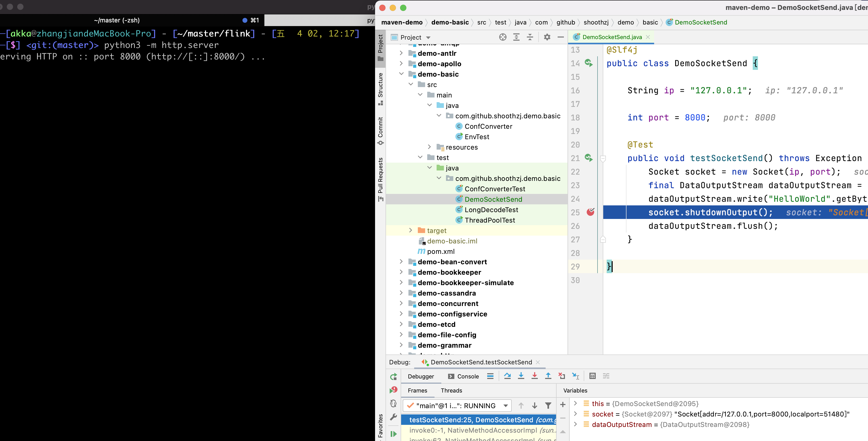
Task: Click the Force Step Into red arrow icon
Action: pyautogui.click(x=534, y=376)
